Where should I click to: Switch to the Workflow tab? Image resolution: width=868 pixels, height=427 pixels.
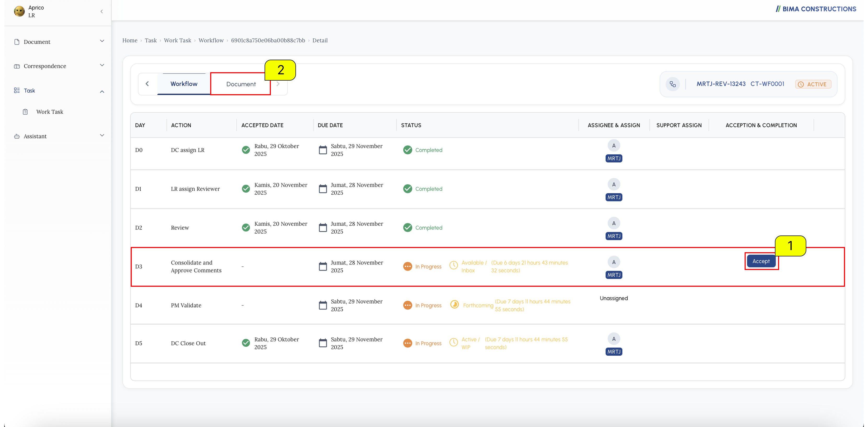click(x=184, y=84)
